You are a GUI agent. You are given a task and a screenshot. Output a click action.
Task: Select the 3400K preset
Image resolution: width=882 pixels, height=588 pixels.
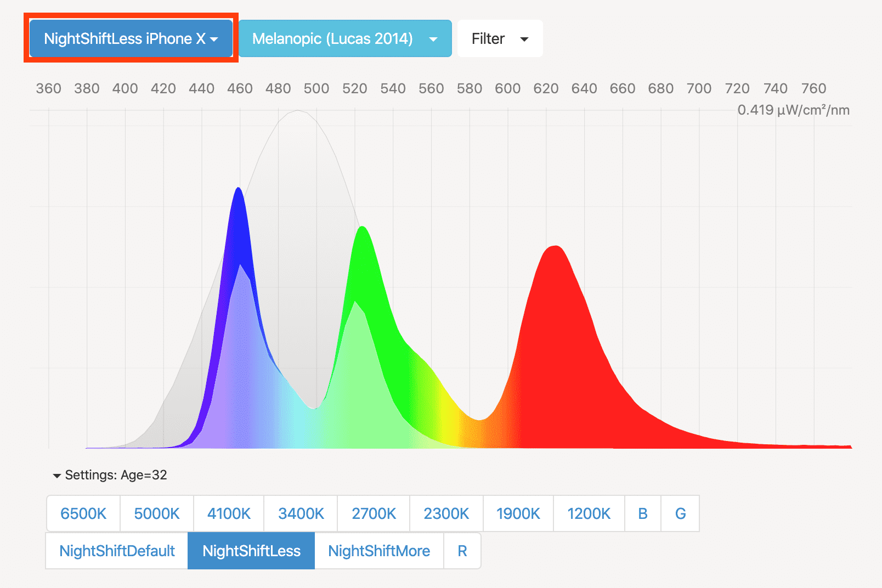(301, 513)
